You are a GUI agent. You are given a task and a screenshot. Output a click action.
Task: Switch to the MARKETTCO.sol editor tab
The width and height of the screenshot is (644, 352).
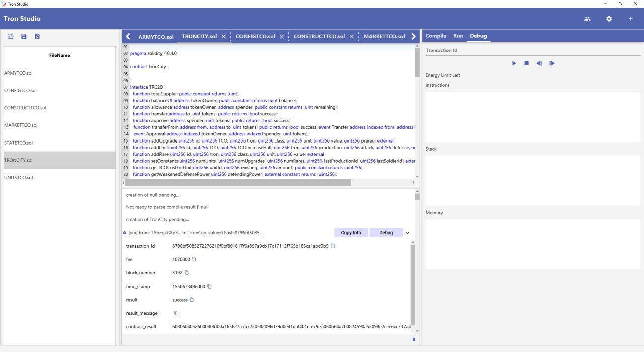pyautogui.click(x=384, y=37)
